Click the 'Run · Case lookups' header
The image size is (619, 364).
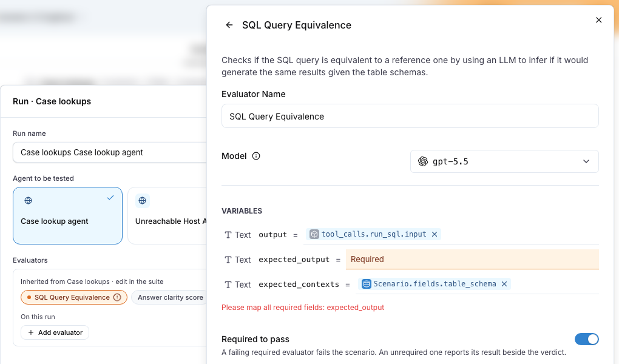pyautogui.click(x=52, y=101)
